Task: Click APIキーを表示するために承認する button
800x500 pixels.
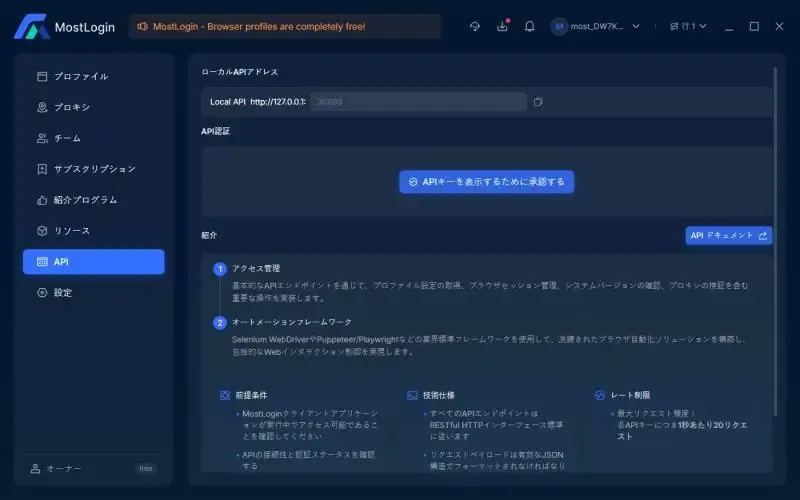Action: coord(486,182)
